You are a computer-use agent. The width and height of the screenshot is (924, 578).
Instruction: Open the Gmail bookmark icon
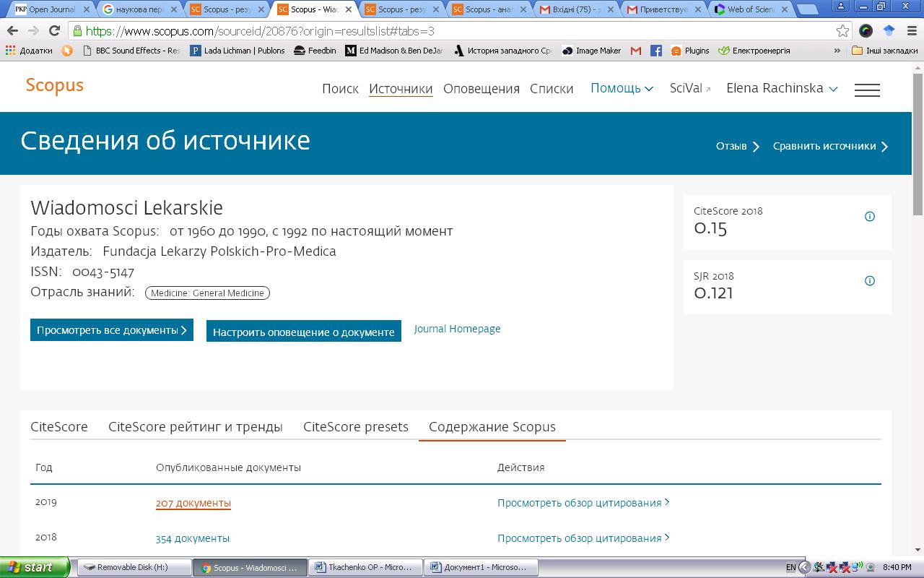point(636,51)
